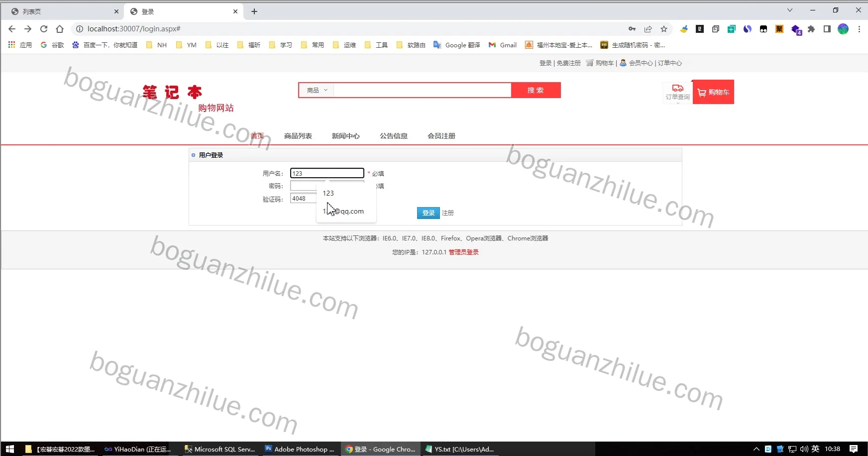
Task: Open the 新闻中心 navigation menu item
Action: click(346, 136)
